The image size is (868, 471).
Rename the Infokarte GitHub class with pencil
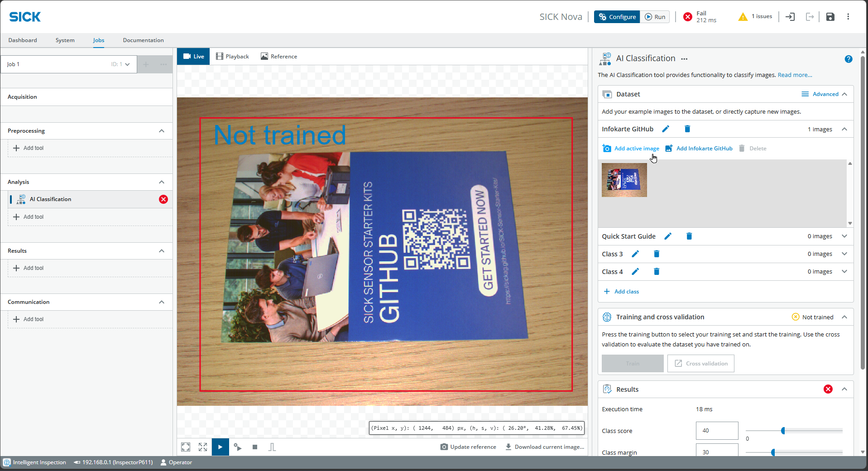[x=666, y=129]
